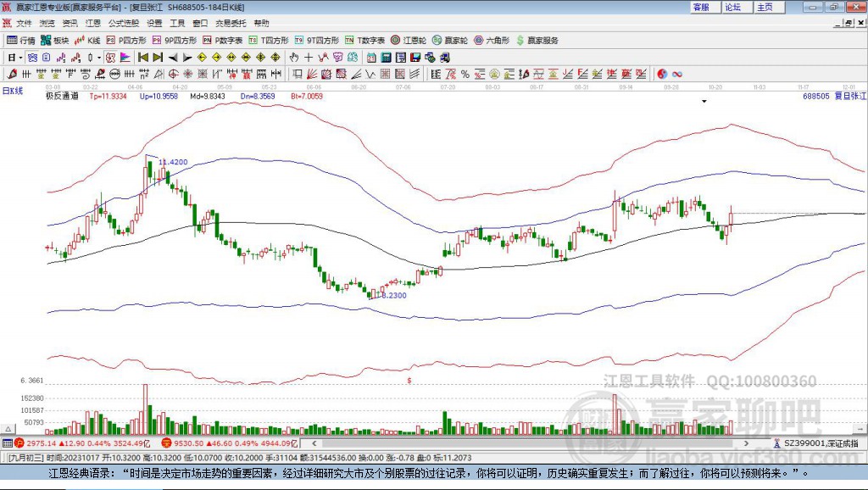868x490 pixels.
Task: Click the black left arrow icon
Action: point(173,58)
